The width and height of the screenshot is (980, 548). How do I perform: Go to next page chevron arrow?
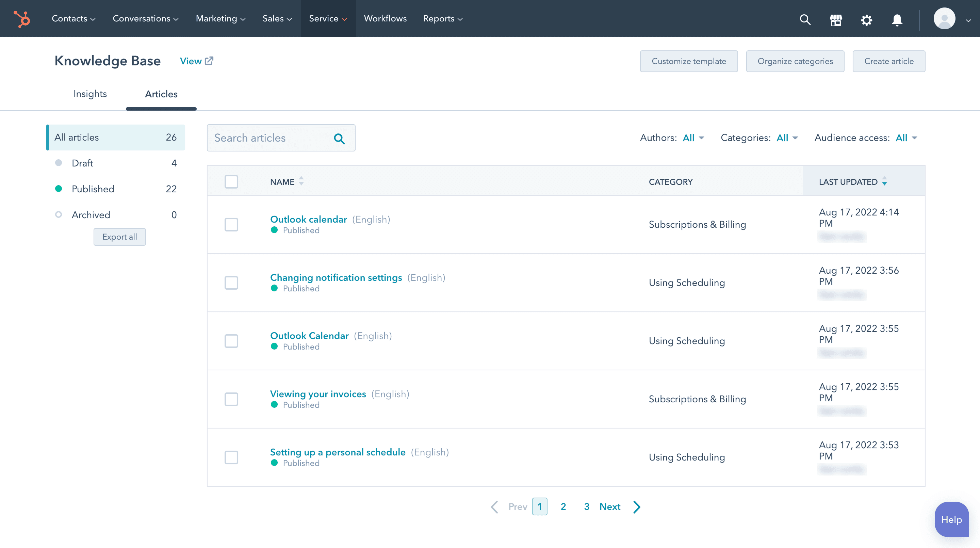tap(637, 506)
